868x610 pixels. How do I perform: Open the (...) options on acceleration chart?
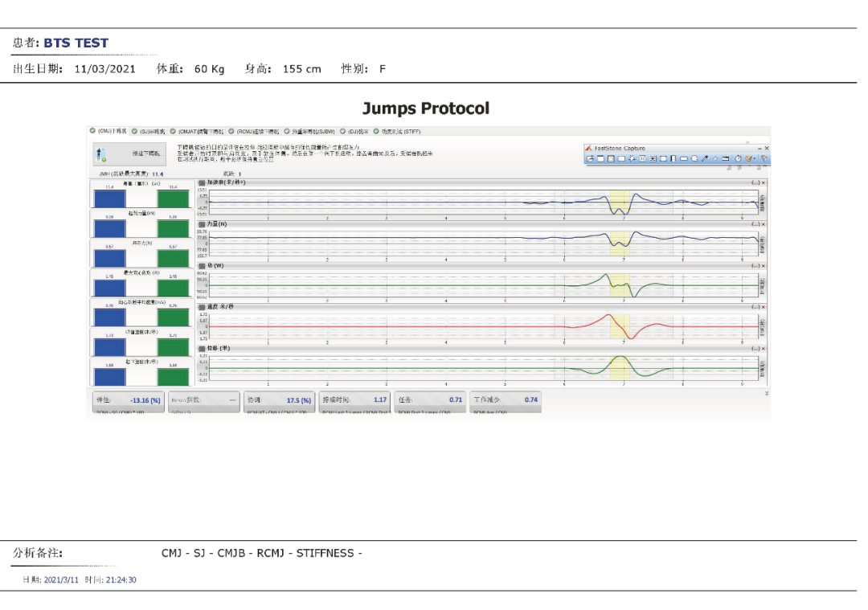(755, 182)
